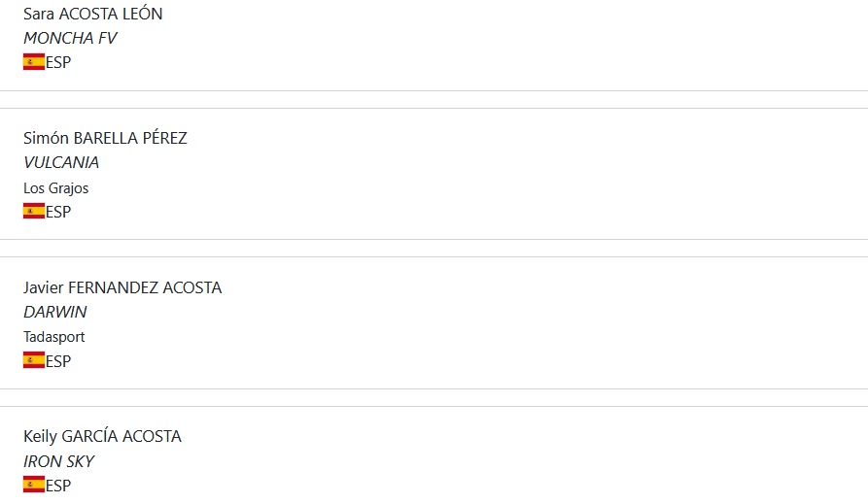The image size is (868, 504).
Task: Click the Spain flag under MONCHA FV
Action: click(34, 62)
